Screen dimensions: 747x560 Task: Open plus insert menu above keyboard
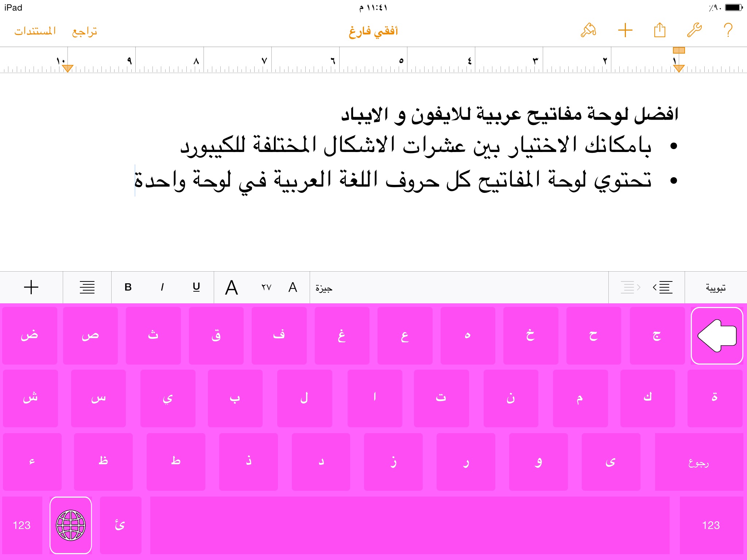point(31,287)
